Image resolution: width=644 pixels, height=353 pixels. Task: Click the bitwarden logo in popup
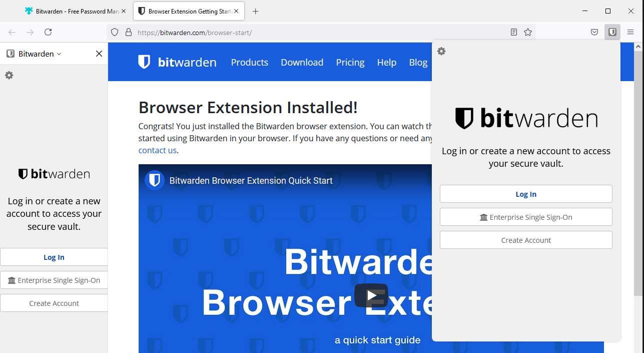[526, 118]
